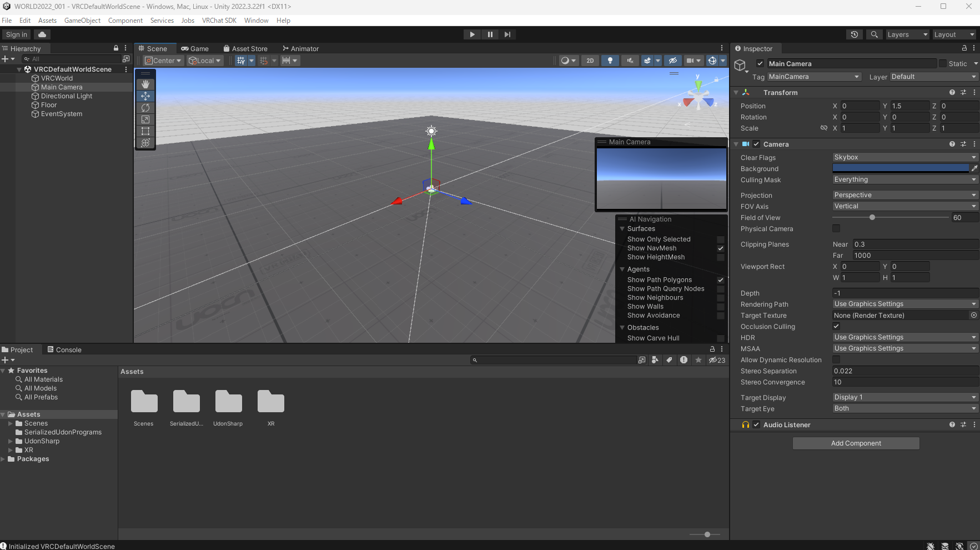Switch to the Console tab
The height and width of the screenshot is (550, 980).
64,349
